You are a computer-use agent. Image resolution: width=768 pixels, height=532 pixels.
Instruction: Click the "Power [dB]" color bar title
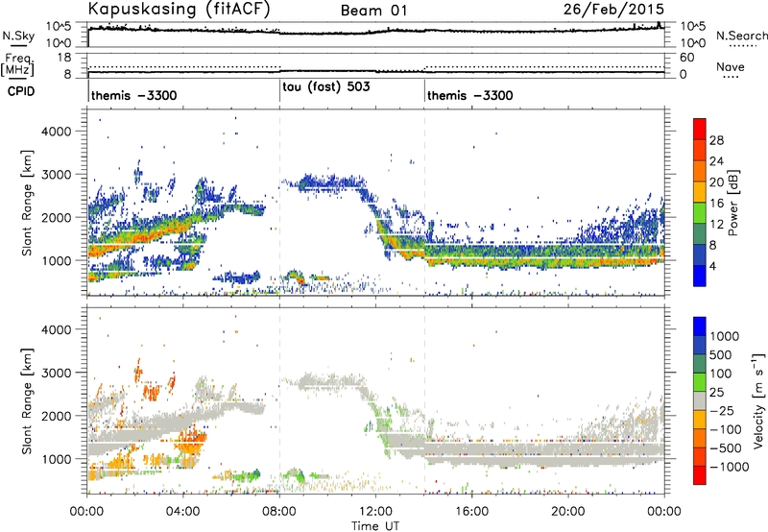[732, 203]
